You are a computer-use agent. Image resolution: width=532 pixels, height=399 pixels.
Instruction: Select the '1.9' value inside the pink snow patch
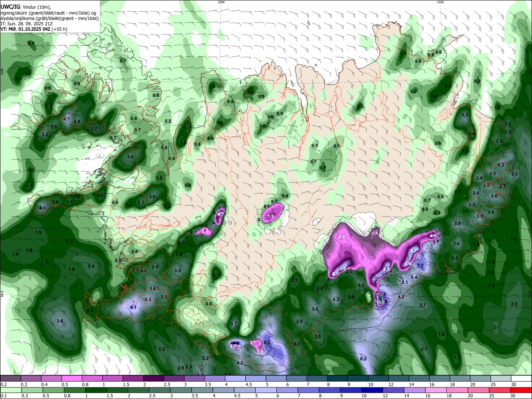click(x=271, y=216)
